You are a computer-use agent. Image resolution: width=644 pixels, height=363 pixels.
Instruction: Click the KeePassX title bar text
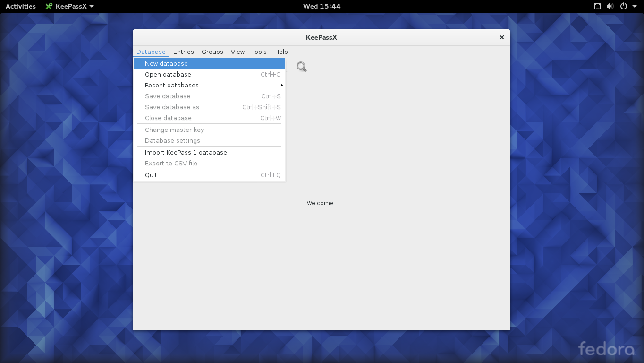click(322, 37)
